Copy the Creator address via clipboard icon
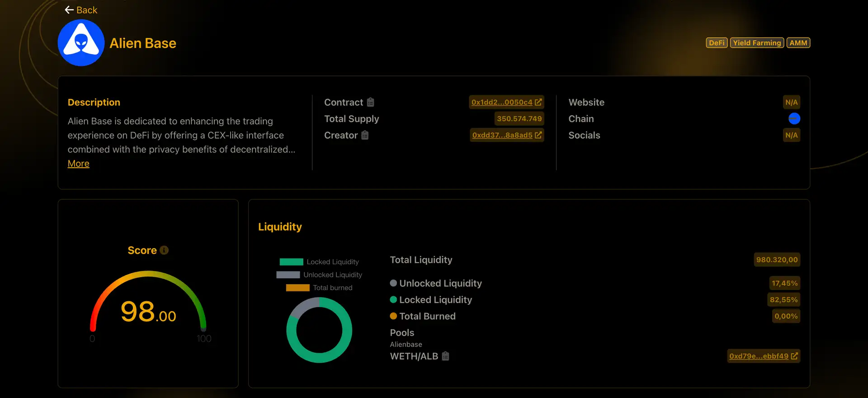This screenshot has height=398, width=868. click(365, 135)
